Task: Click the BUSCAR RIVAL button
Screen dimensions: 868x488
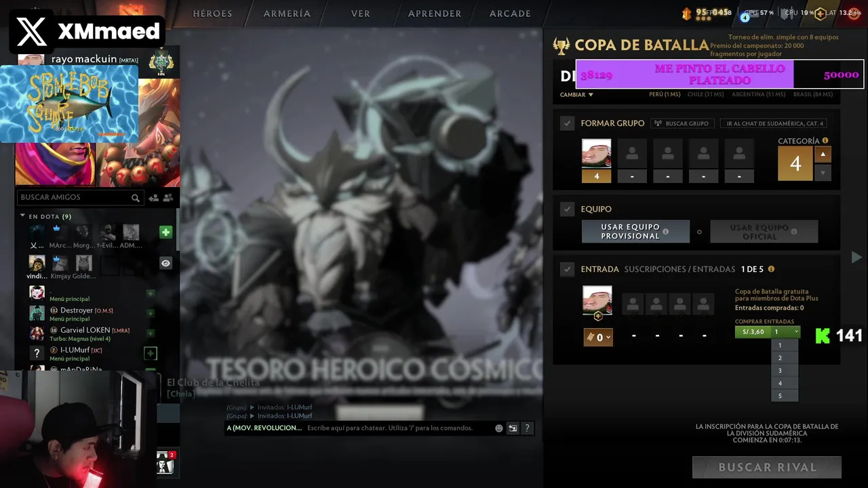Action: pyautogui.click(x=767, y=467)
